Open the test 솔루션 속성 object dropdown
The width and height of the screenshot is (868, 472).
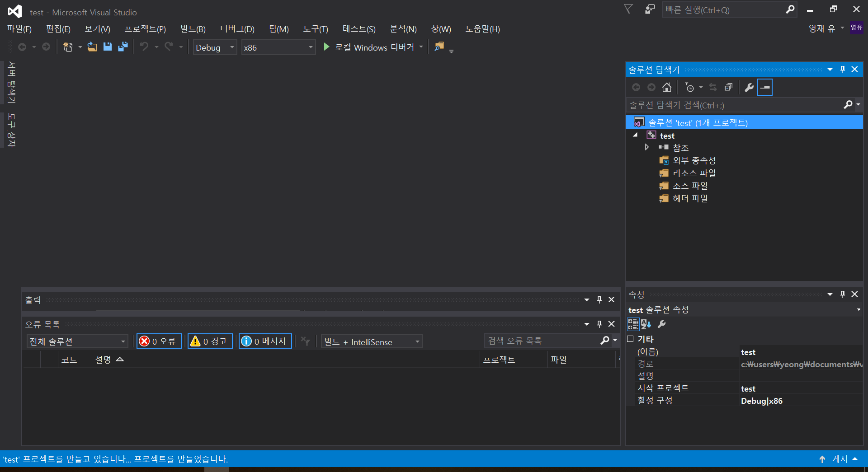click(859, 309)
